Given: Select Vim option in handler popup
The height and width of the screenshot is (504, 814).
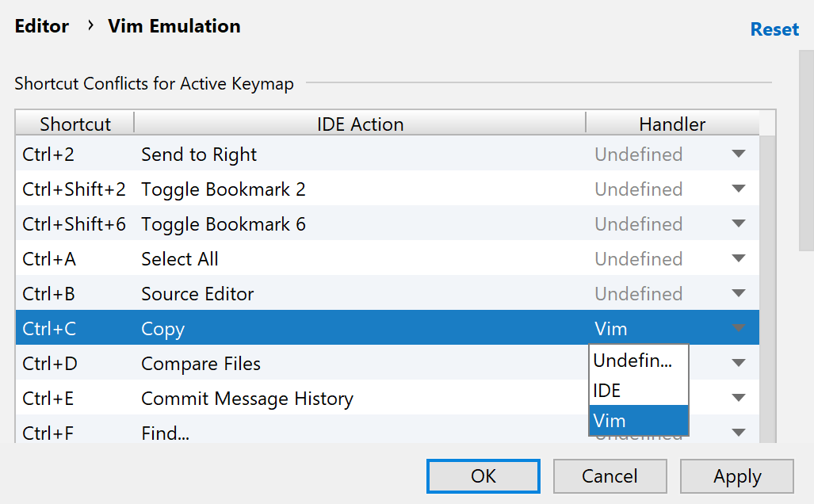Looking at the screenshot, I should tap(638, 421).
